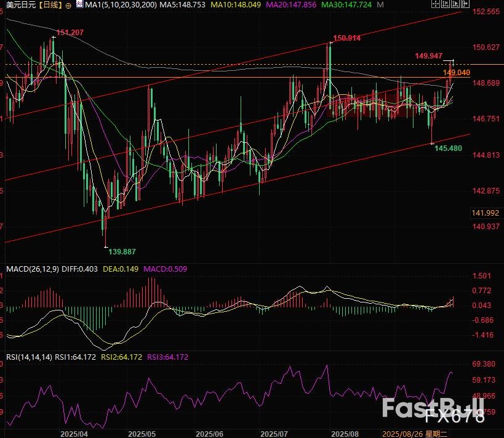This screenshot has width=504, height=438.
Task: Click the 139.887 low price marker
Action: click(x=122, y=252)
